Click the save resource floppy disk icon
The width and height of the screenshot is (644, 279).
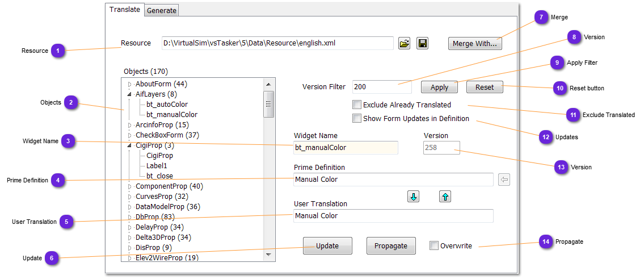[422, 44]
